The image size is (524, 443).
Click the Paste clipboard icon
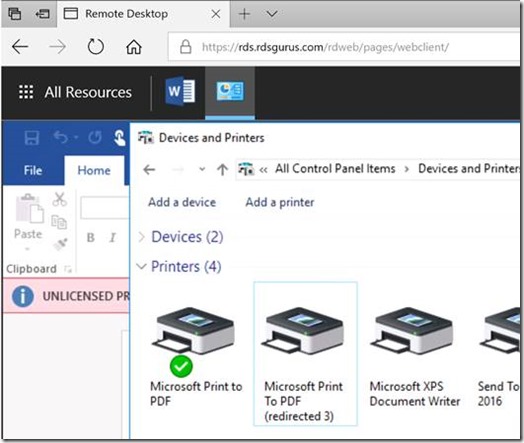click(29, 208)
